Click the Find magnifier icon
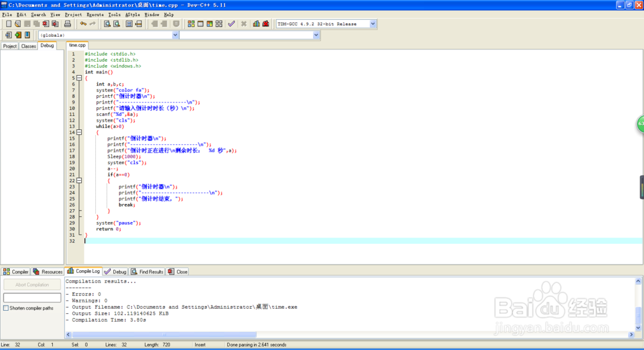This screenshot has height=350, width=644. 107,24
